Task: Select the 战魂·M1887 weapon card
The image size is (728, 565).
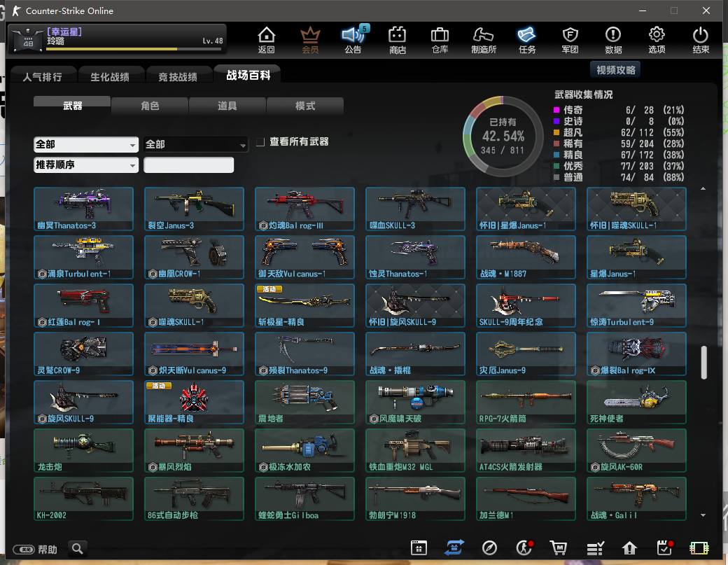Action: click(526, 257)
